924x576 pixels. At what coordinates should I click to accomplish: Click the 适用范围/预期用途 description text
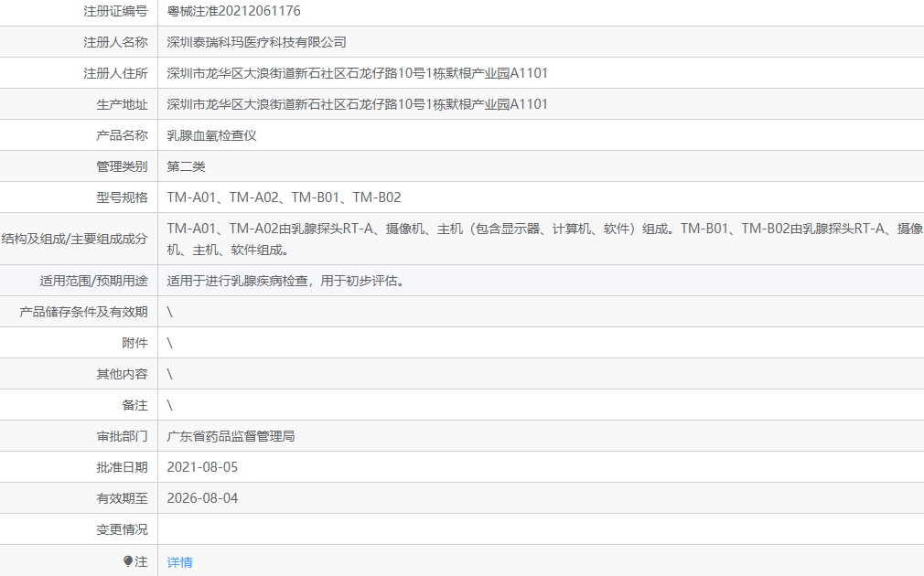coord(285,281)
